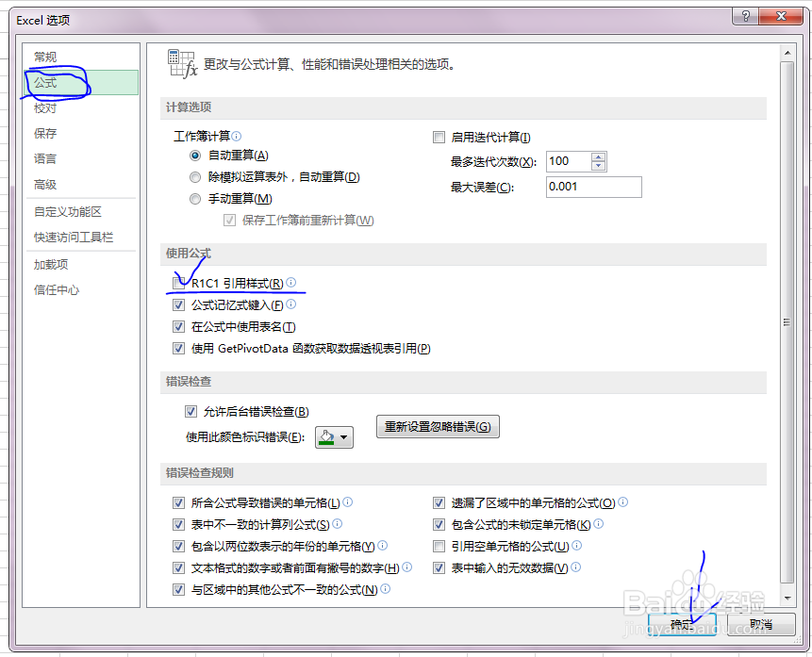Select the 公式 category in sidebar
Screen dimensions: 812x657
point(81,82)
